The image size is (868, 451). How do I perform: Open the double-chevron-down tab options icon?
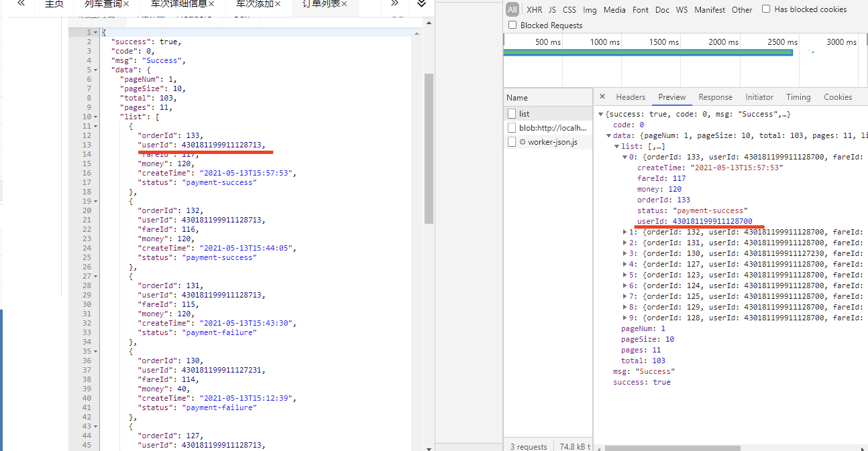(421, 3)
